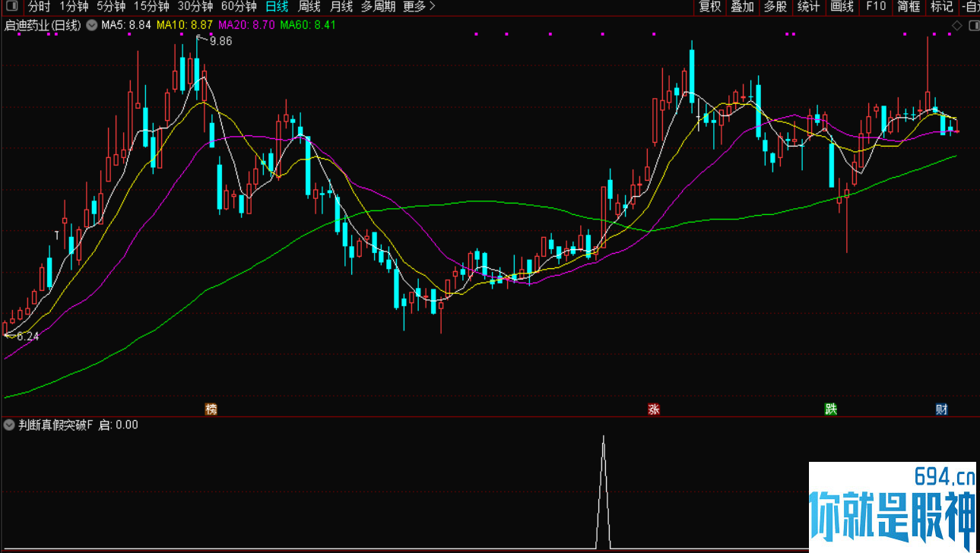Viewport: 980px width, 553px height.
Task: Click the 6.24 low price label
Action: [27, 336]
